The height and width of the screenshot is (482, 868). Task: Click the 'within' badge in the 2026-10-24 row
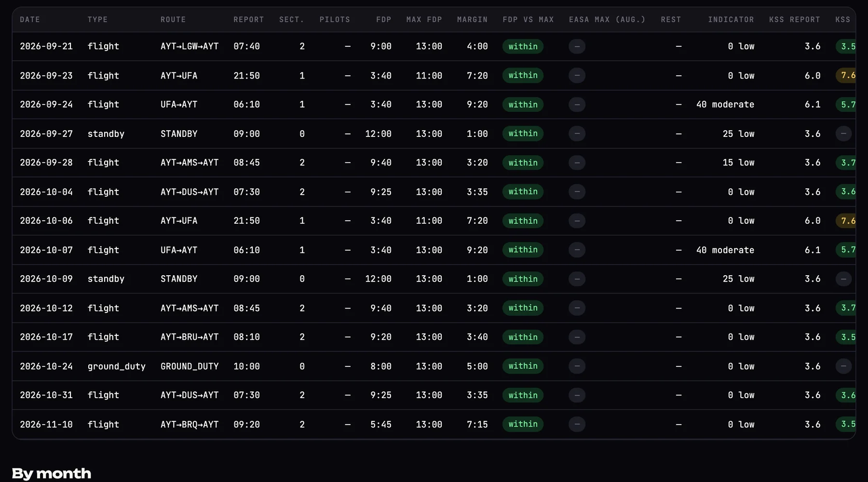coord(523,366)
